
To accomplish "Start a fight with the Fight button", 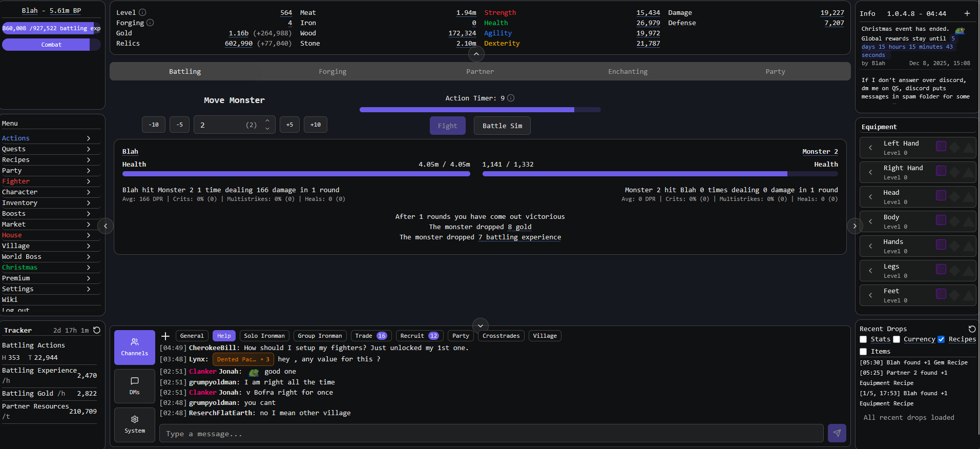I will [x=448, y=126].
